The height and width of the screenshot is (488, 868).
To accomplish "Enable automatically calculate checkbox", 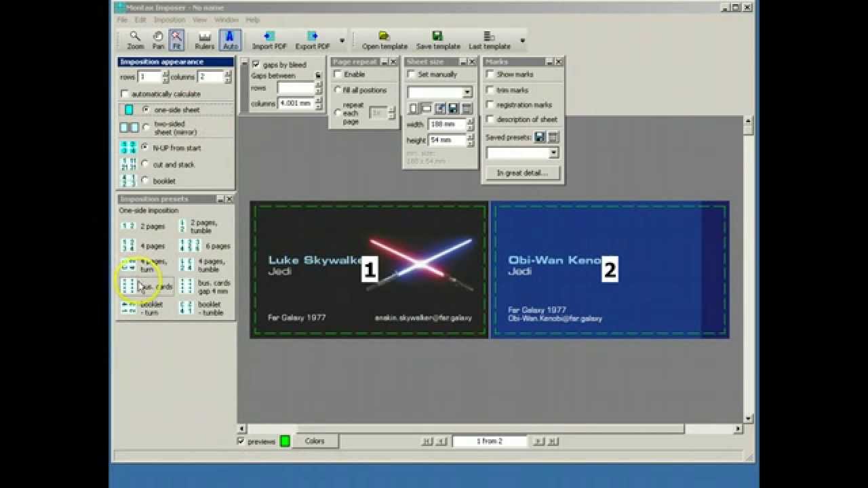I will coord(125,94).
